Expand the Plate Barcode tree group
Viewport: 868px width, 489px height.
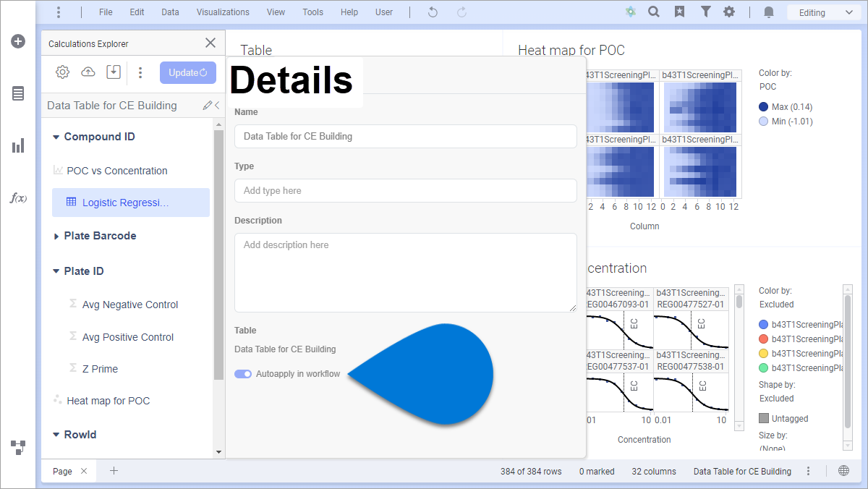(x=56, y=237)
